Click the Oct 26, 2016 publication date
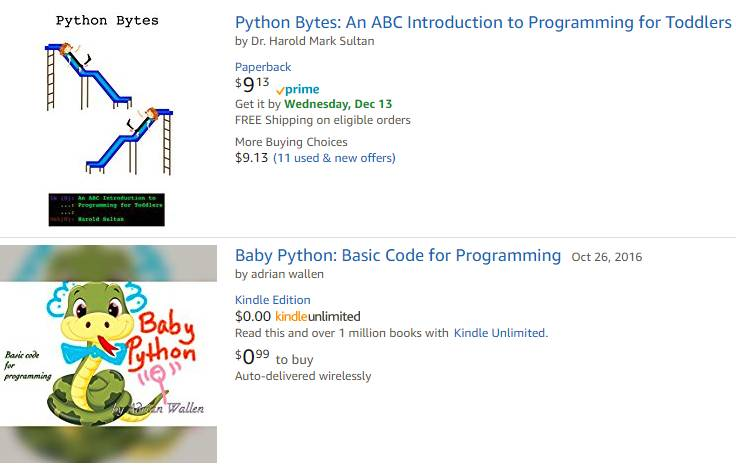The image size is (736, 467). (607, 257)
